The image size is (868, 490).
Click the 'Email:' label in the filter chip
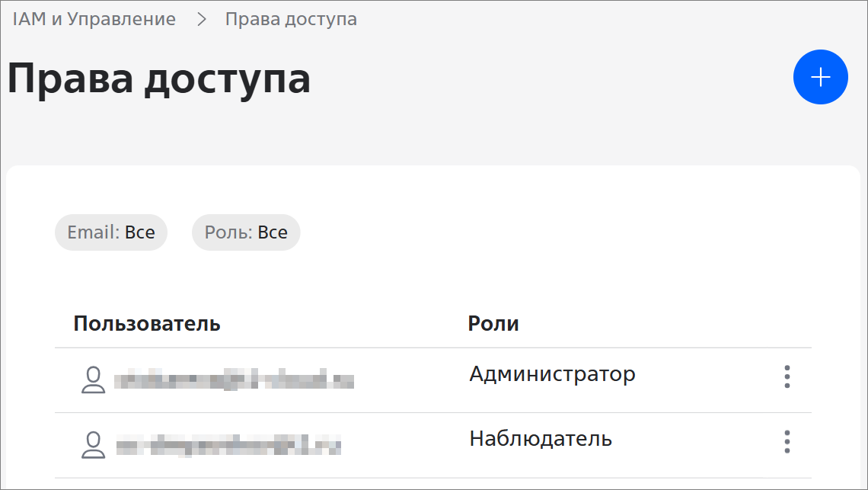click(94, 232)
